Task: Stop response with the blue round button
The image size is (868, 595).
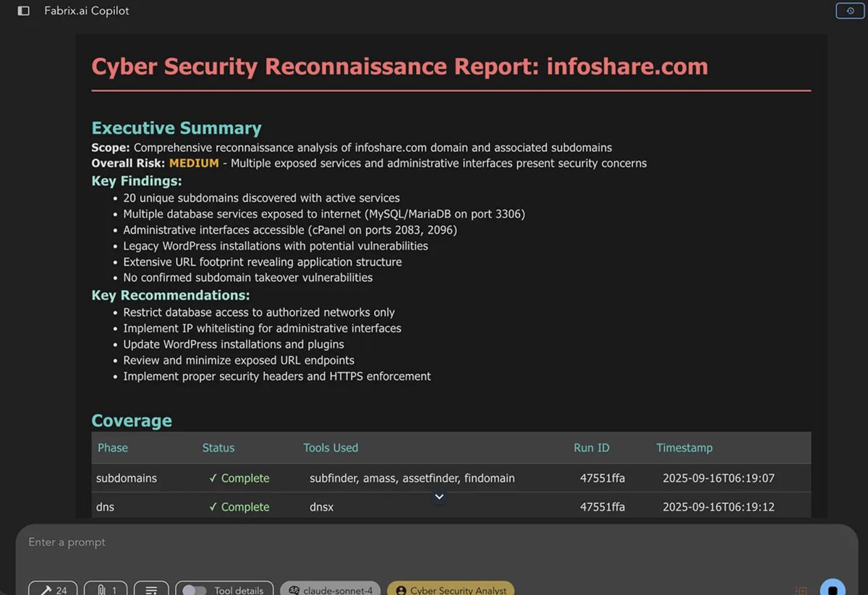Action: click(833, 588)
